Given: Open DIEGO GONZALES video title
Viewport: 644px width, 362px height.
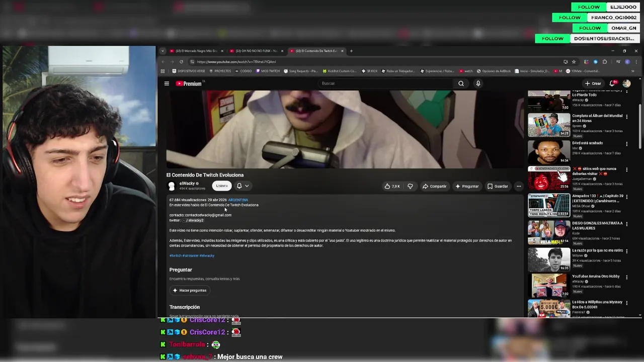Looking at the screenshot, I should pos(597,225).
